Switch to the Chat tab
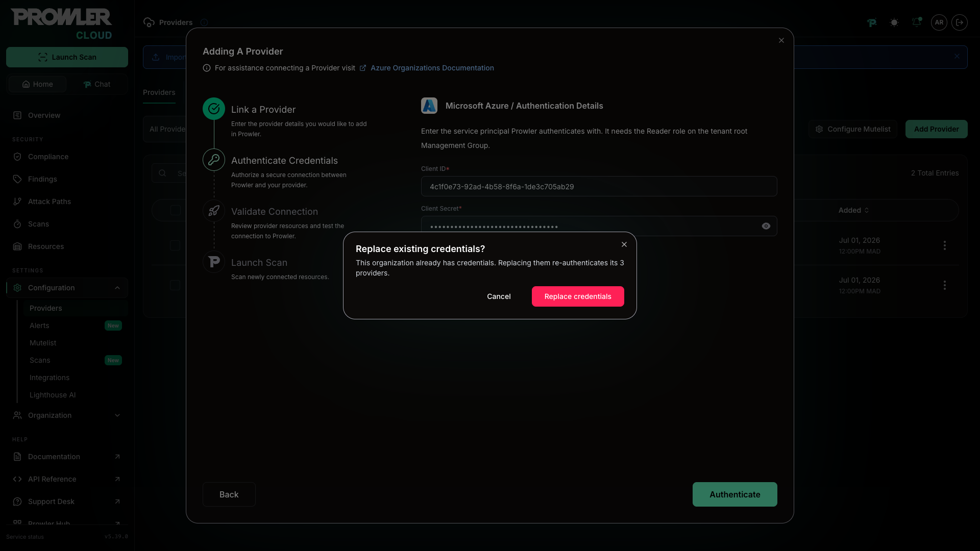 [x=96, y=84]
